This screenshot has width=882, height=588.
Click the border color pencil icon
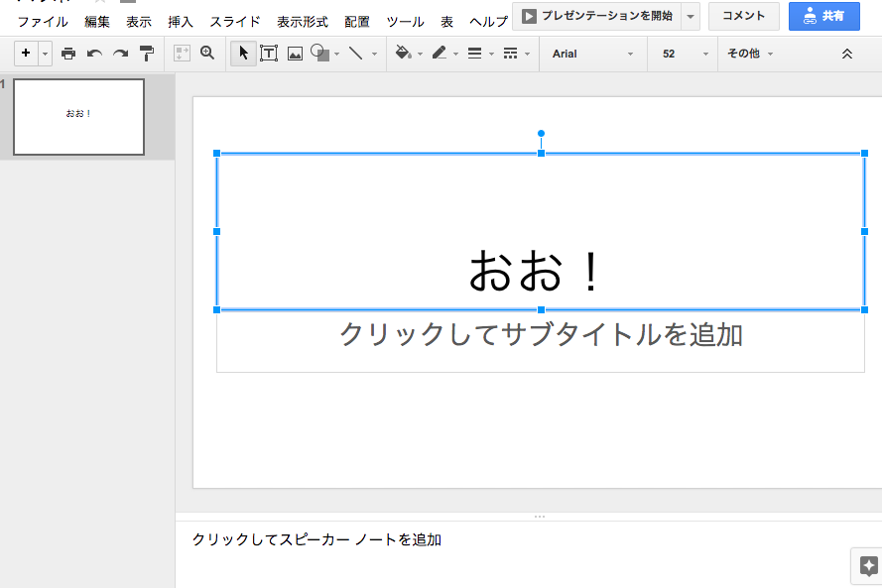pos(440,53)
